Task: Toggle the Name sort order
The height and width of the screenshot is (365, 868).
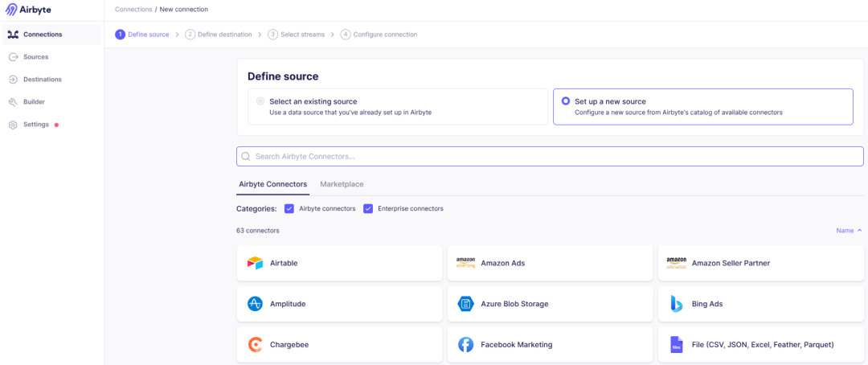Action: coord(849,231)
